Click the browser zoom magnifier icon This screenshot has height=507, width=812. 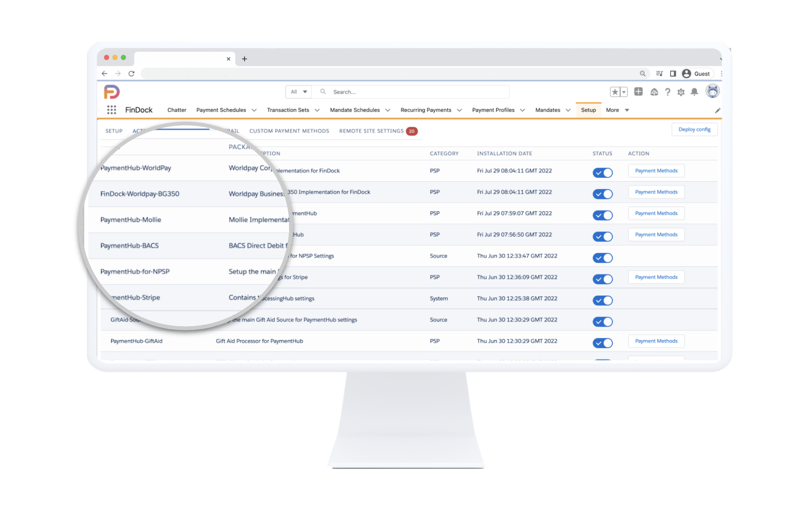coord(642,74)
